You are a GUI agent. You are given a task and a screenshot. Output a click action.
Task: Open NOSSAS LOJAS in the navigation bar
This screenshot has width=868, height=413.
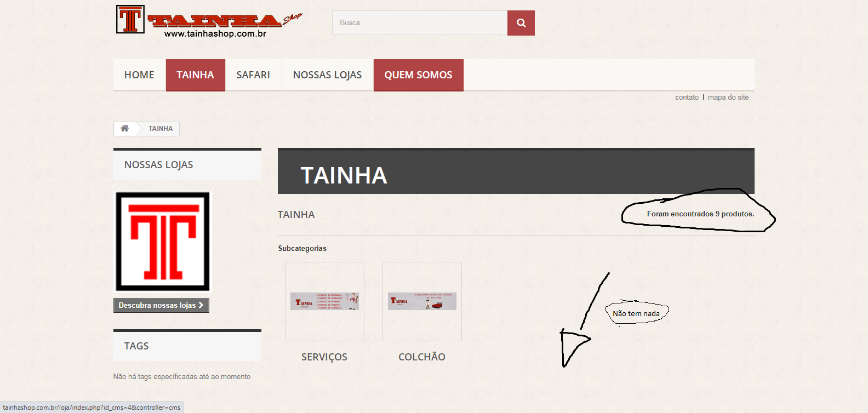(327, 75)
